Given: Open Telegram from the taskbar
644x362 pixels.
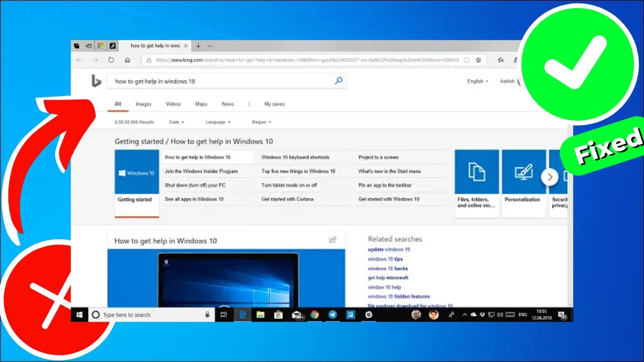Looking at the screenshot, I should (x=333, y=315).
